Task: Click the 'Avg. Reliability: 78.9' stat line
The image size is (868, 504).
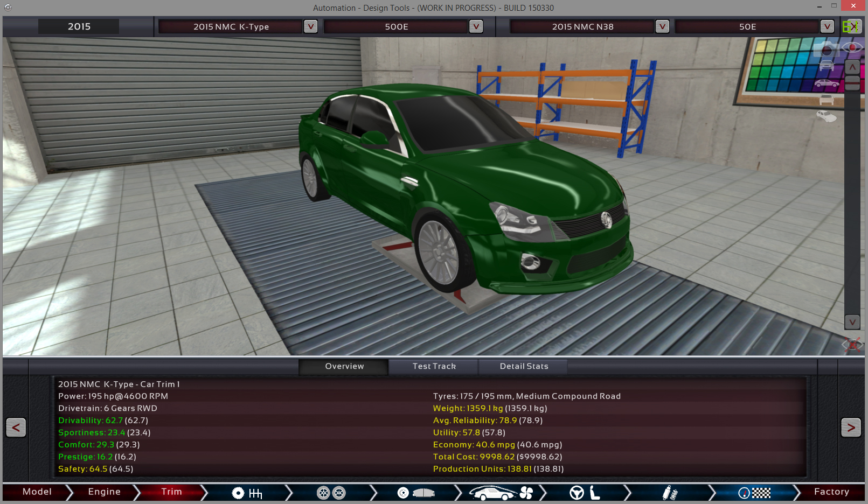Action: tap(488, 421)
